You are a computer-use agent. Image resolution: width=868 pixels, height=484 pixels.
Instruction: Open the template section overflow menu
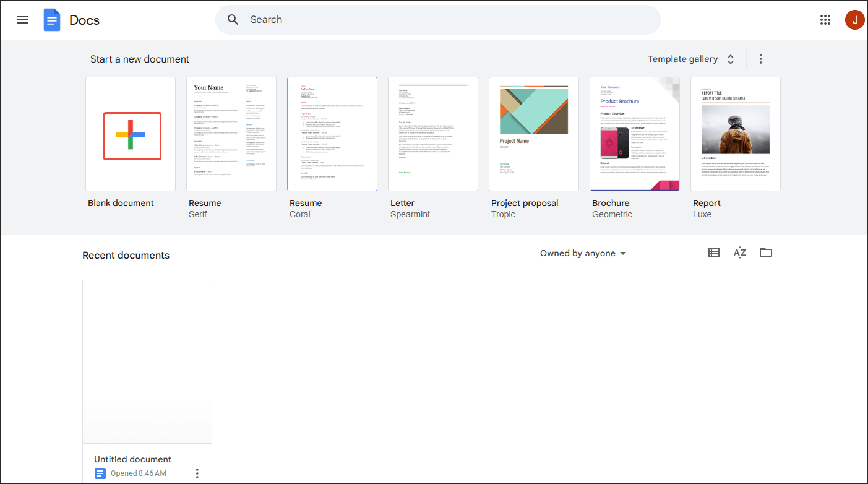click(x=760, y=58)
